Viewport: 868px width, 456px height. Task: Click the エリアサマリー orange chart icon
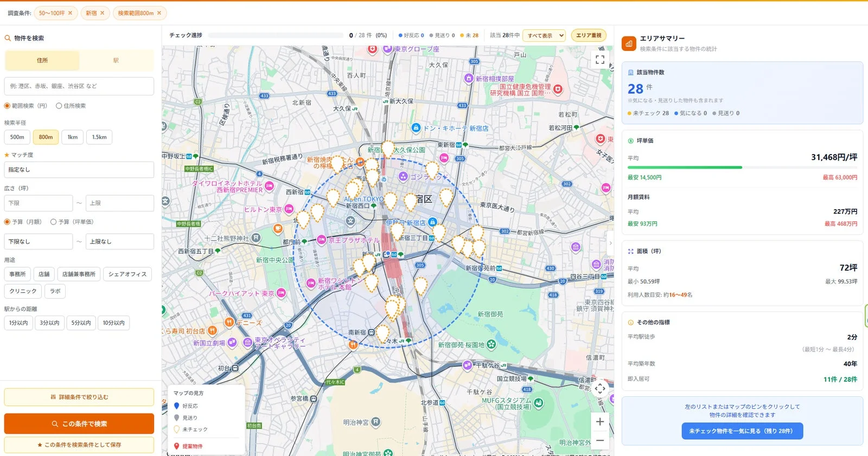(629, 44)
